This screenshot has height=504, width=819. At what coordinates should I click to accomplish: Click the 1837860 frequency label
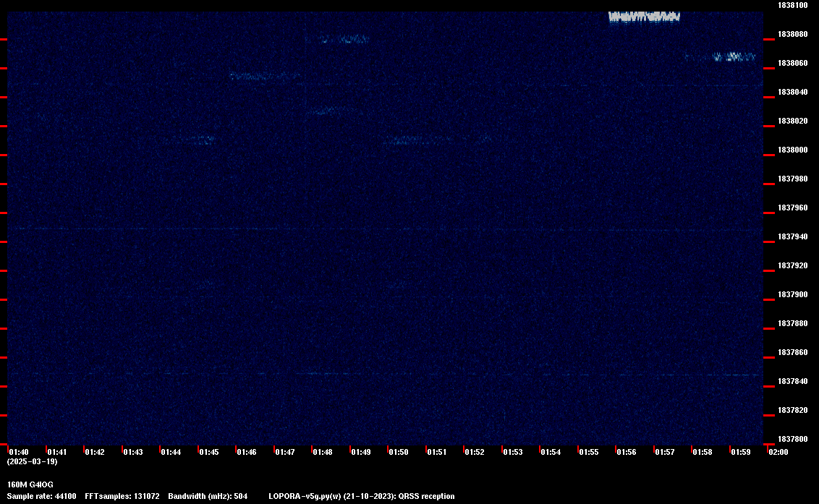[792, 353]
